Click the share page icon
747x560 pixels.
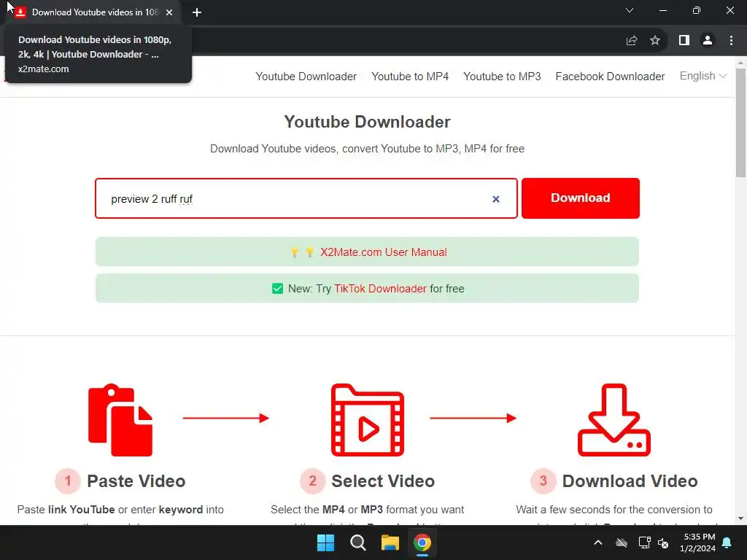point(632,41)
